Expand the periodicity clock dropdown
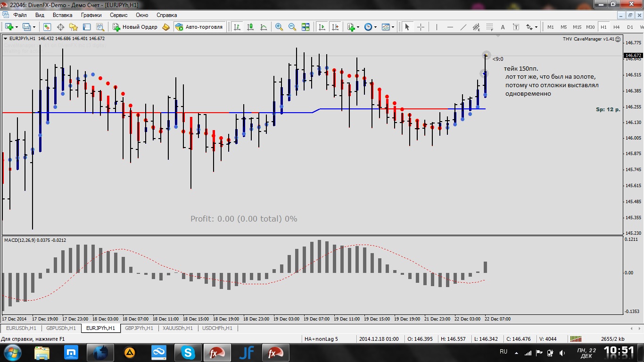 (x=375, y=27)
